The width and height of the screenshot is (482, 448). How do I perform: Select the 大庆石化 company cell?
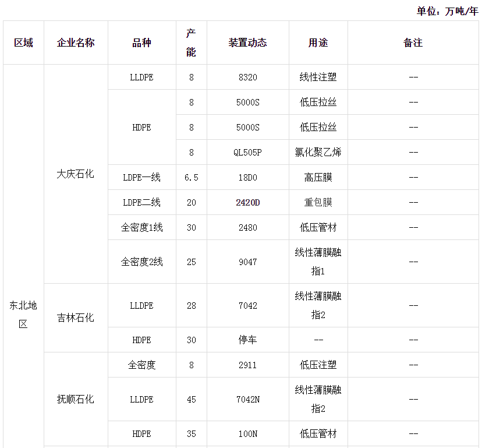pyautogui.click(x=76, y=174)
